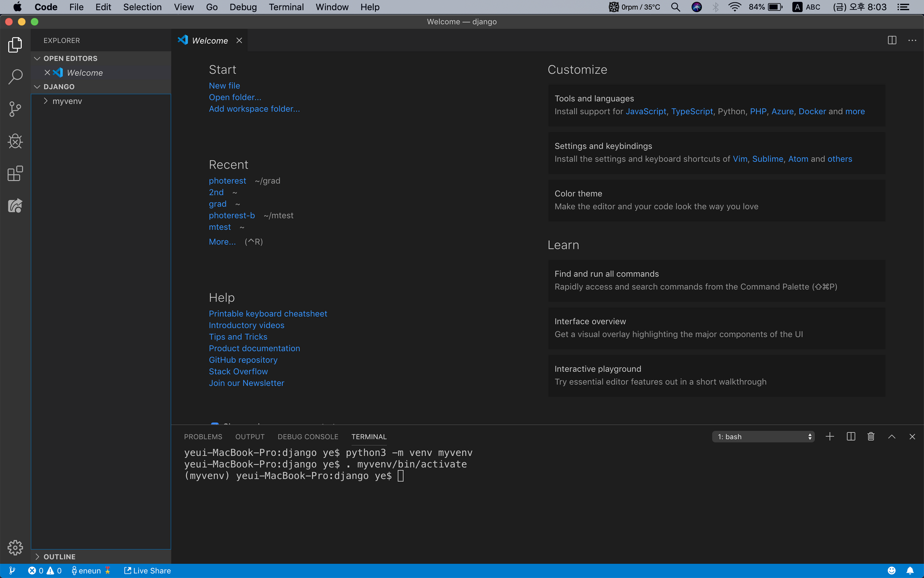This screenshot has width=924, height=578.
Task: Split the terminal panel
Action: tap(851, 437)
